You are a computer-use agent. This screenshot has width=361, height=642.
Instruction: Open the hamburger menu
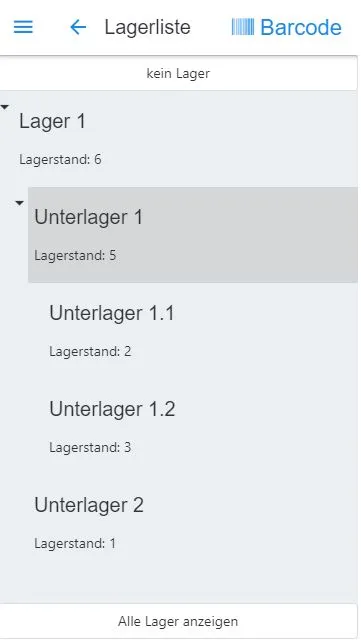[x=23, y=27]
